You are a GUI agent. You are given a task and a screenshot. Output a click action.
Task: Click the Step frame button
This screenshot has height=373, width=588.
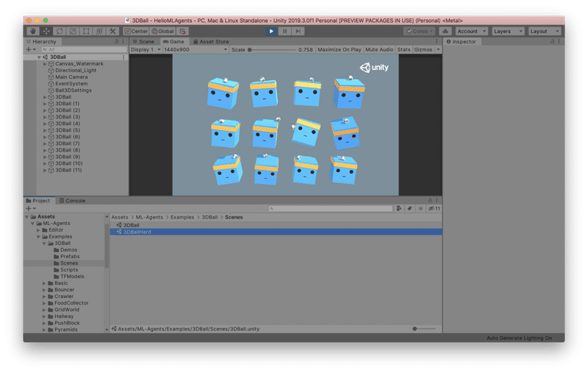coord(298,31)
